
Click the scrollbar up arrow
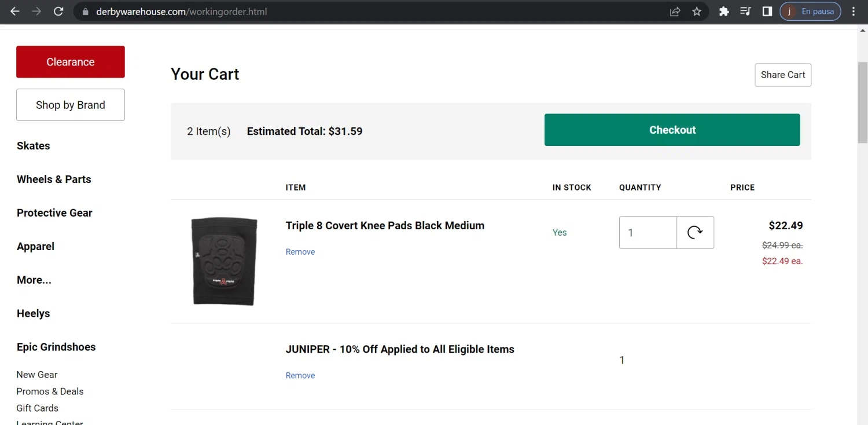[863, 31]
